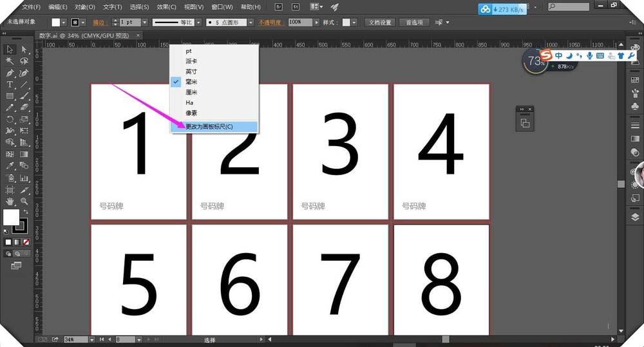Image resolution: width=644 pixels, height=347 pixels.
Task: Swap fill and stroke colors
Action: (26, 212)
